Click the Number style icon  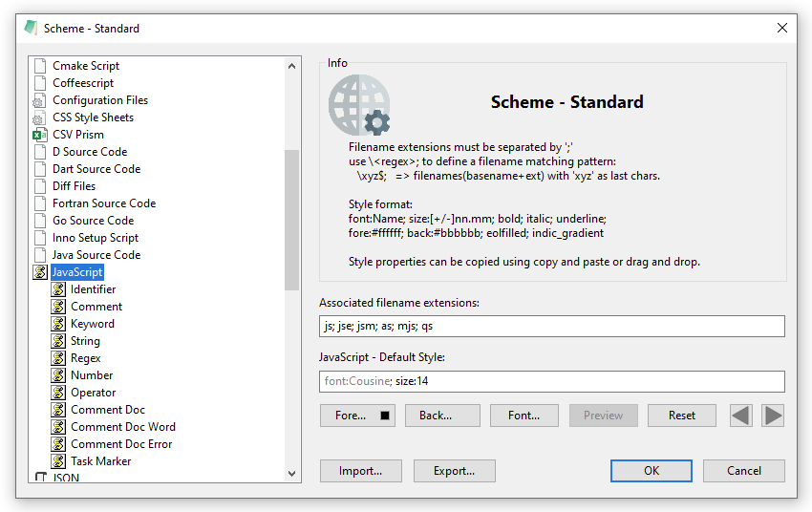coord(58,375)
